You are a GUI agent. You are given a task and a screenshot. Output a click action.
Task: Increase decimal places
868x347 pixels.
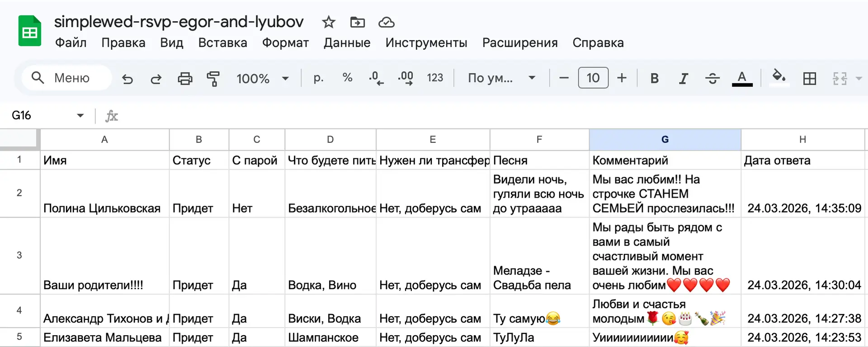coord(406,78)
